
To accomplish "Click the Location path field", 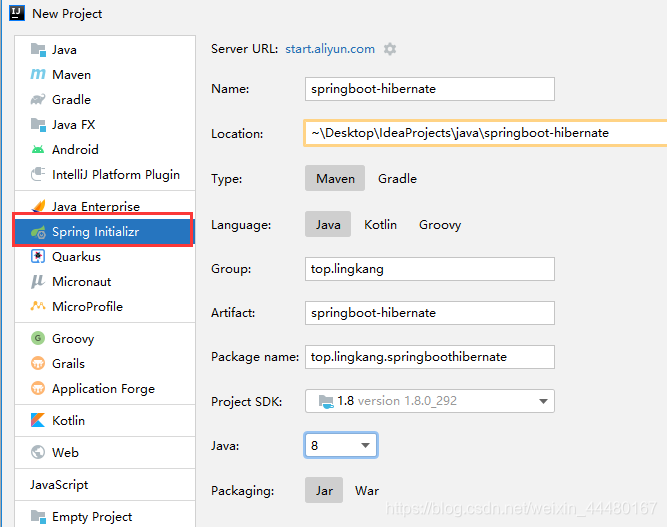I will 485,133.
